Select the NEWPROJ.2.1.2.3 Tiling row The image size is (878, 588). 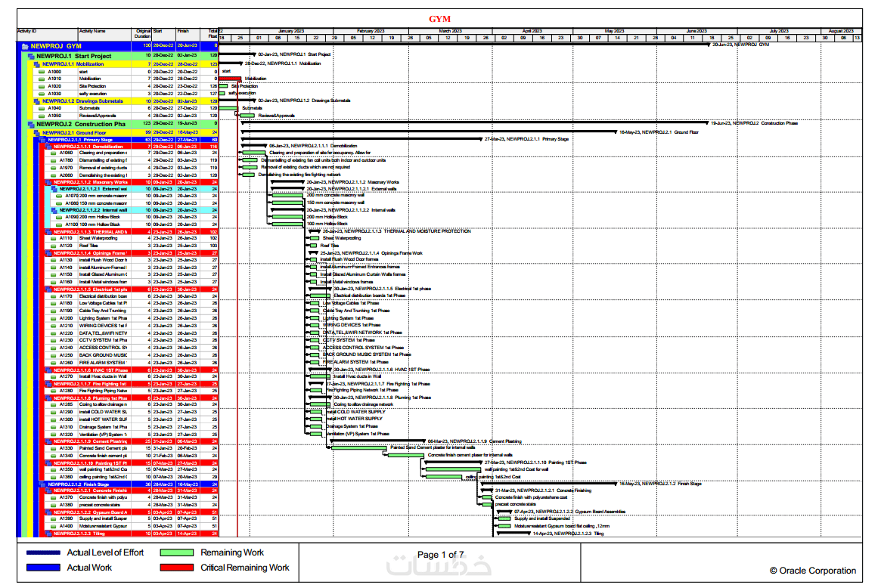[131, 534]
